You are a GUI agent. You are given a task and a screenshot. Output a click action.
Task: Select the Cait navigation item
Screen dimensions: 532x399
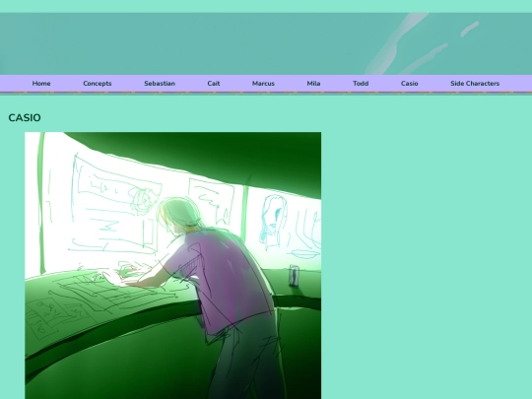pyautogui.click(x=214, y=84)
